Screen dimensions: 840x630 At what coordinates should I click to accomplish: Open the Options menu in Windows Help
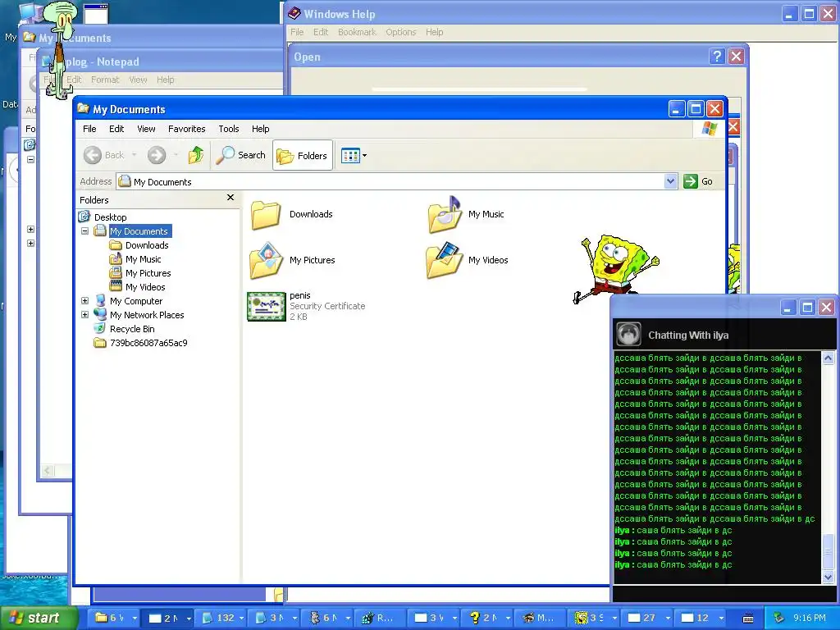click(x=400, y=32)
